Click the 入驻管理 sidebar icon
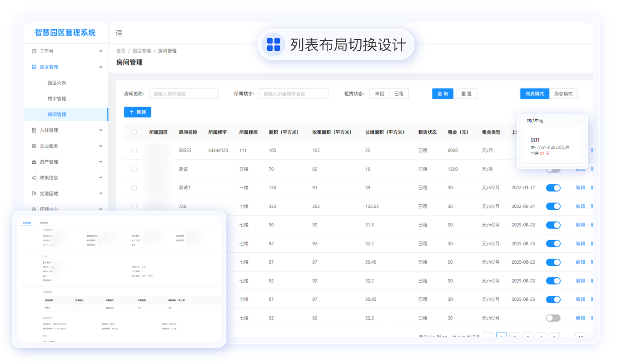The height and width of the screenshot is (364, 617). (34, 130)
